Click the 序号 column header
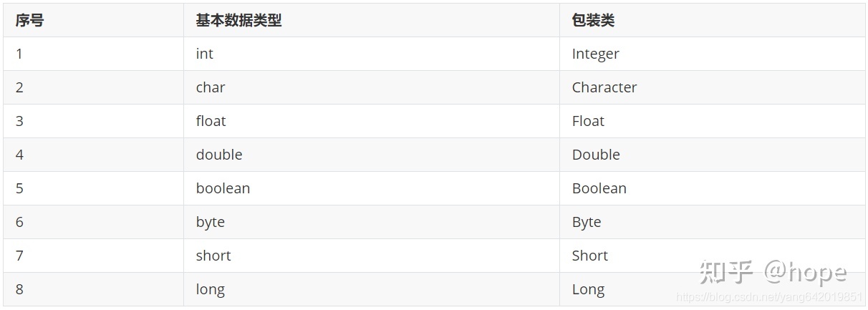Screen dimensions: 868x310 29,21
